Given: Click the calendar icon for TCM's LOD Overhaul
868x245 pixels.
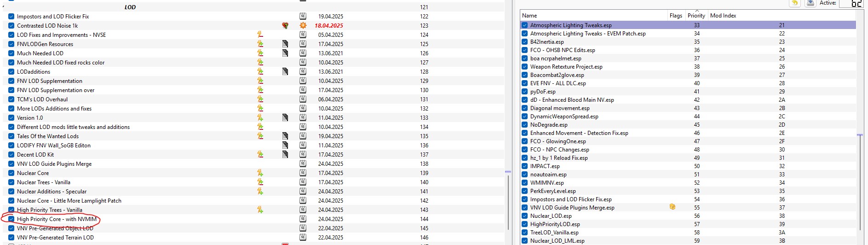Looking at the screenshot, I should (303, 99).
